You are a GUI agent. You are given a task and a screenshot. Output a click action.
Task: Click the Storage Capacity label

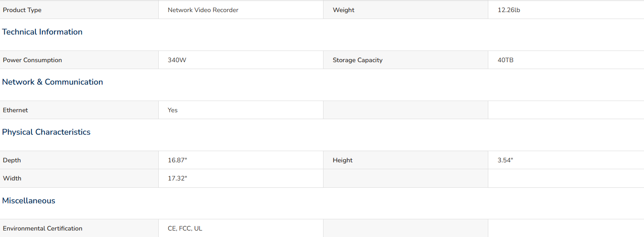[x=358, y=60]
